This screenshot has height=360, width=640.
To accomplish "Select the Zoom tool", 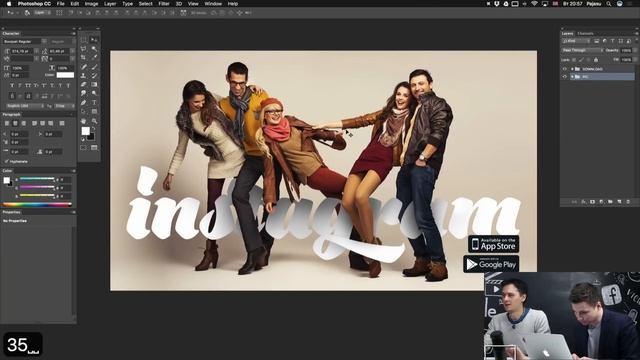I will (x=94, y=121).
